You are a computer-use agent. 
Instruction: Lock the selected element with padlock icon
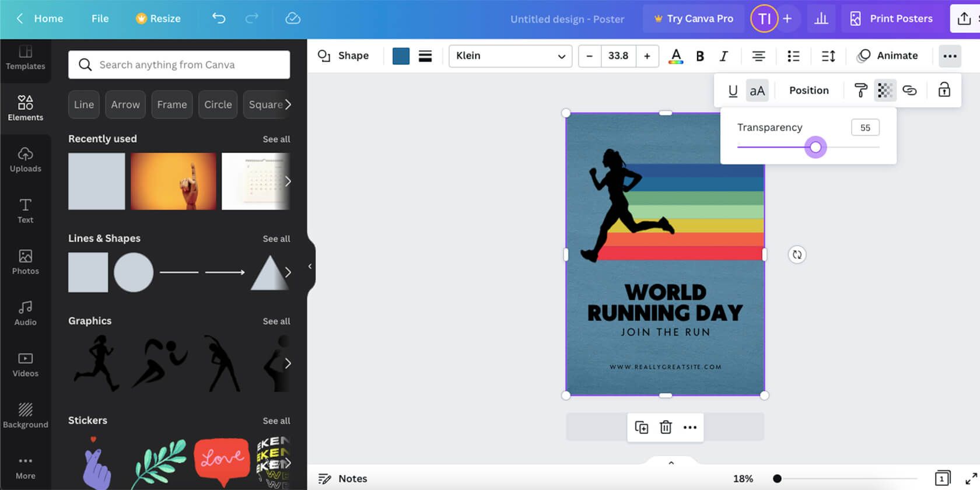944,90
